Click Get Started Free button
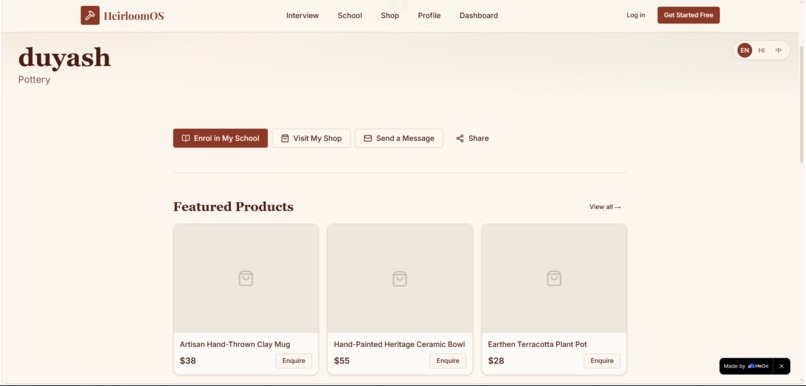This screenshot has width=806, height=386. (688, 15)
